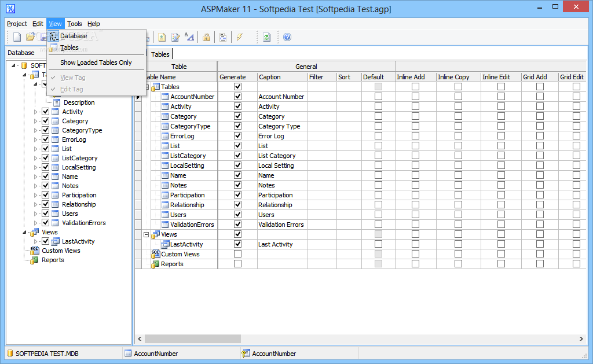Open the Tools menu
Viewport: 593px width, 364px height.
click(x=75, y=24)
